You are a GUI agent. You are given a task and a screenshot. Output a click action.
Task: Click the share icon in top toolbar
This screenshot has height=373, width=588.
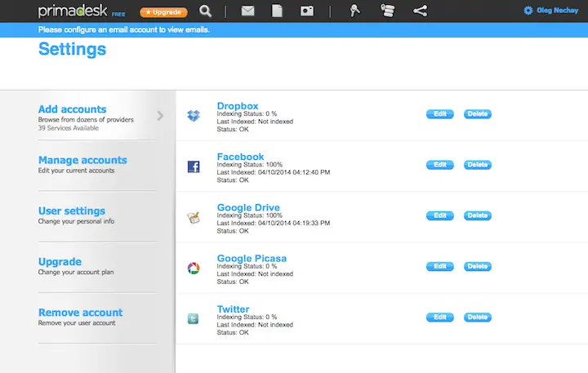point(420,11)
